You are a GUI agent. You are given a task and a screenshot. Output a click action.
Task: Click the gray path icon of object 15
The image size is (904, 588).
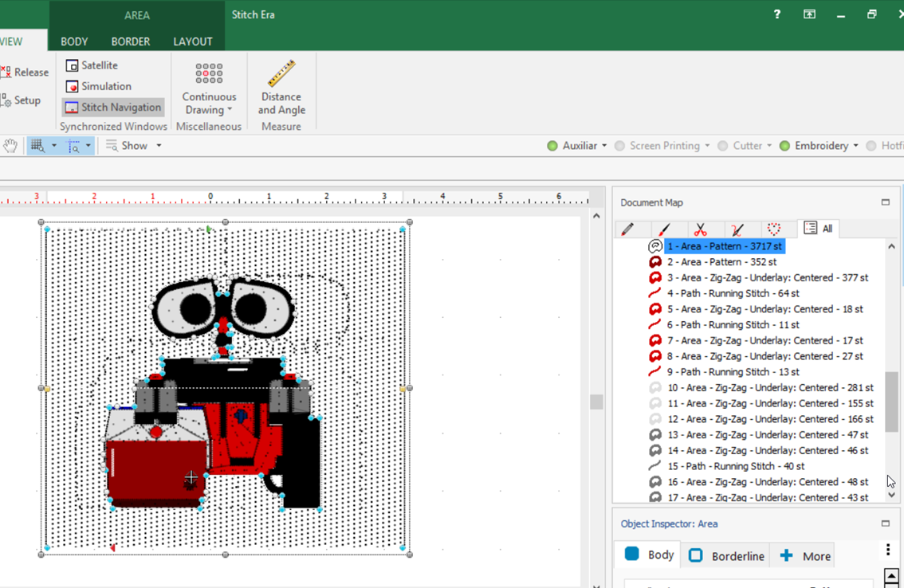655,466
